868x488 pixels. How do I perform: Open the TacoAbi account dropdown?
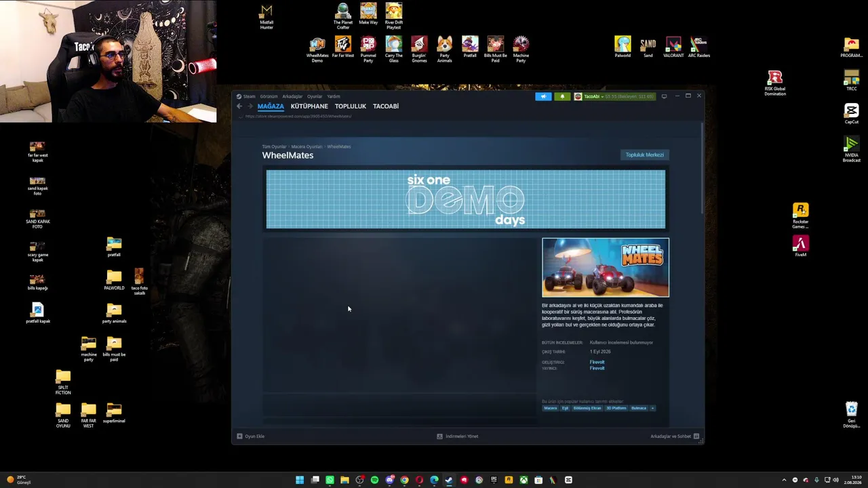tap(614, 96)
